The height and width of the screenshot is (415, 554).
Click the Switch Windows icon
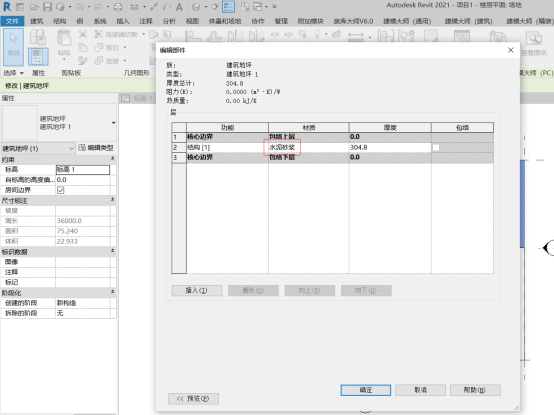pyautogui.click(x=258, y=7)
